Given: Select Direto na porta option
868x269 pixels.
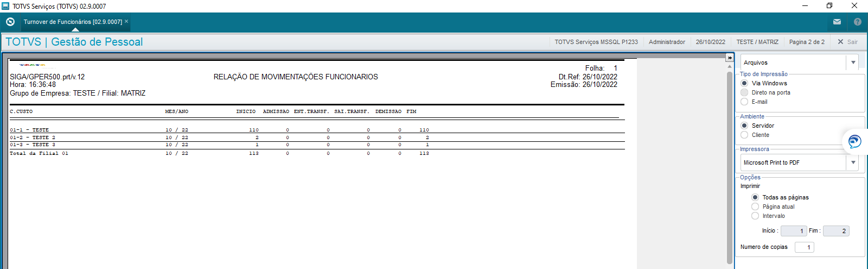Looking at the screenshot, I should pyautogui.click(x=744, y=92).
